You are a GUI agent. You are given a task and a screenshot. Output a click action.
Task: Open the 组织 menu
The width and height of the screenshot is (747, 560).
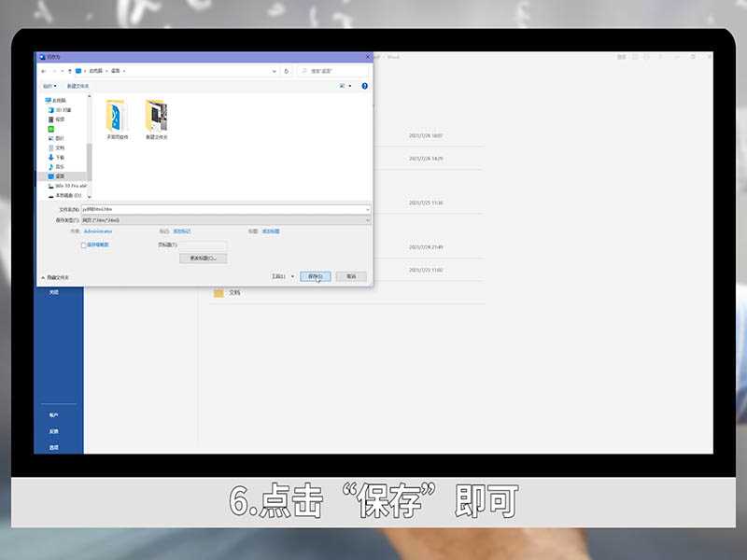pos(47,86)
